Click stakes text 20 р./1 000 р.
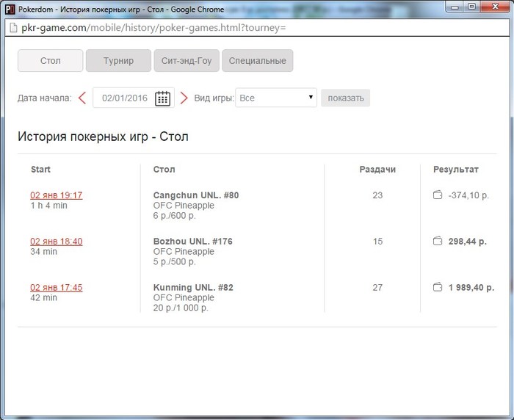 click(x=181, y=308)
